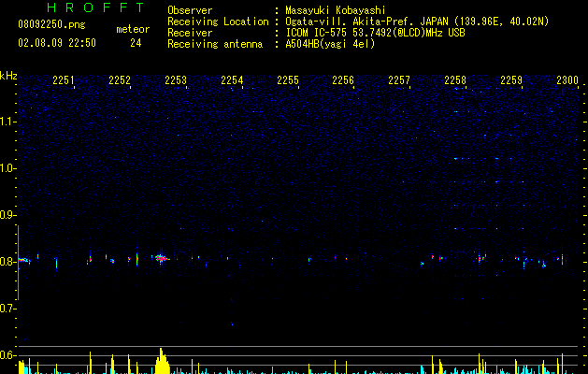The height and width of the screenshot is (374, 588).
Task: Click the 2253 time marker
Action: click(176, 80)
